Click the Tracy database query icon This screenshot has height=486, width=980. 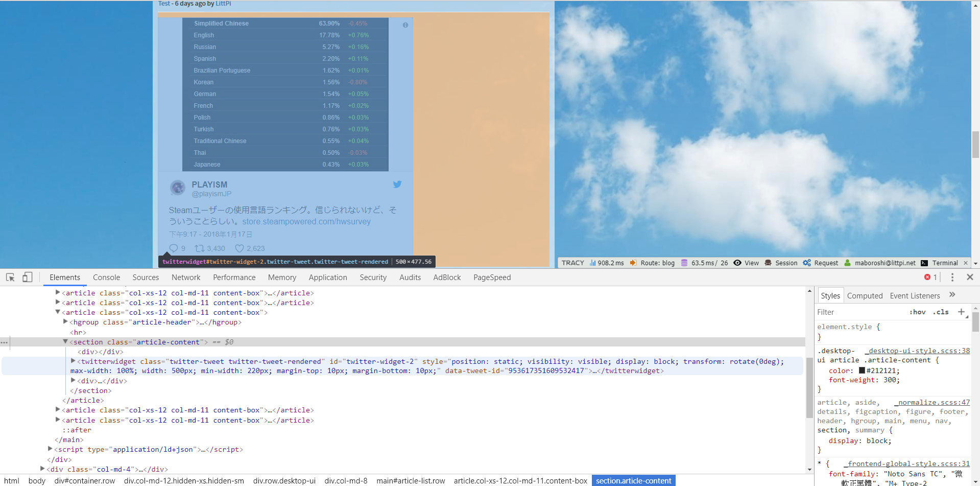(x=684, y=263)
